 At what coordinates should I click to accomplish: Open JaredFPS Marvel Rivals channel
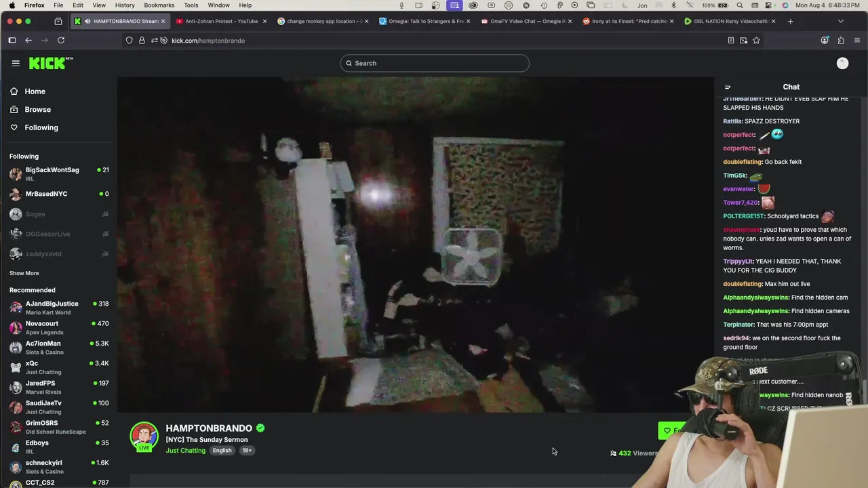(59, 387)
